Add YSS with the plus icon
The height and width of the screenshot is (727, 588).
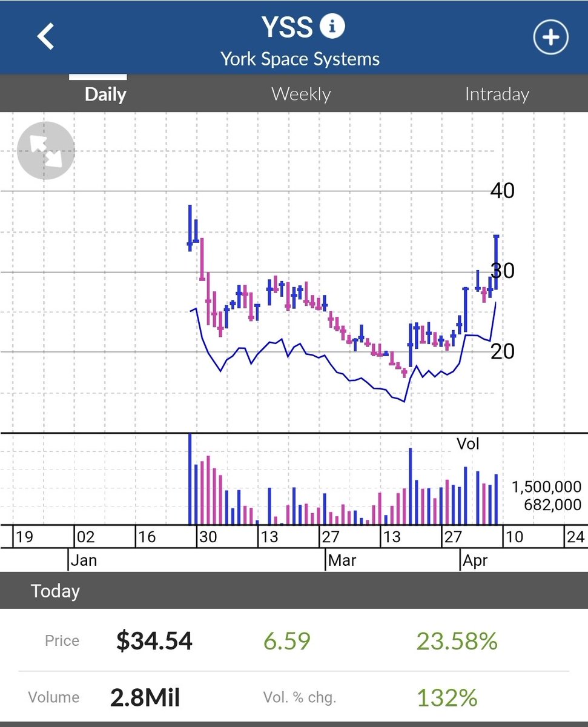[x=550, y=37]
